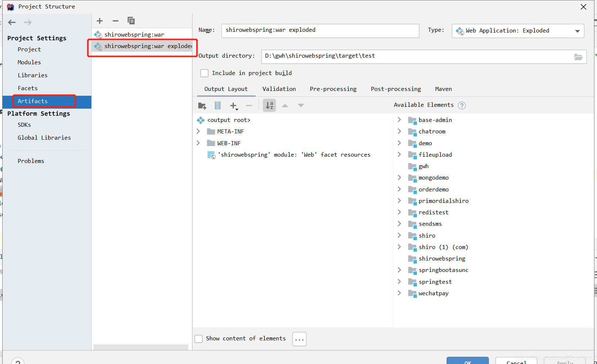Open the Problems page
Image resolution: width=597 pixels, height=364 pixels.
[31, 161]
